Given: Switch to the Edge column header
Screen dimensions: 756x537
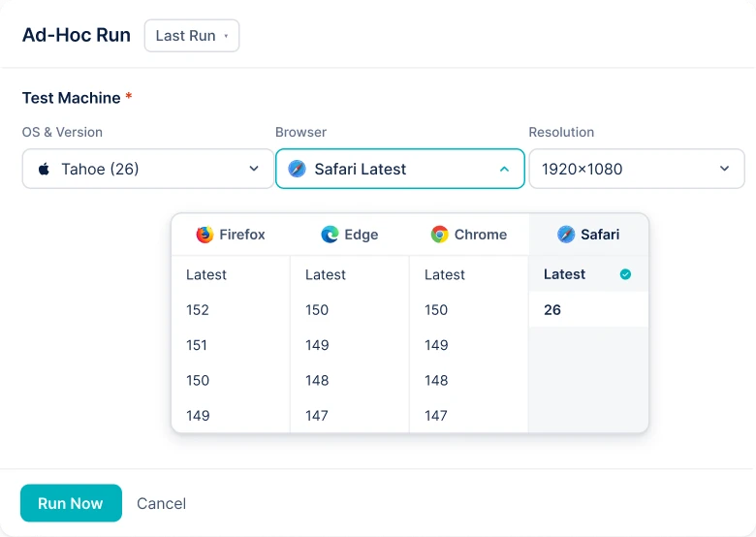Looking at the screenshot, I should [350, 235].
